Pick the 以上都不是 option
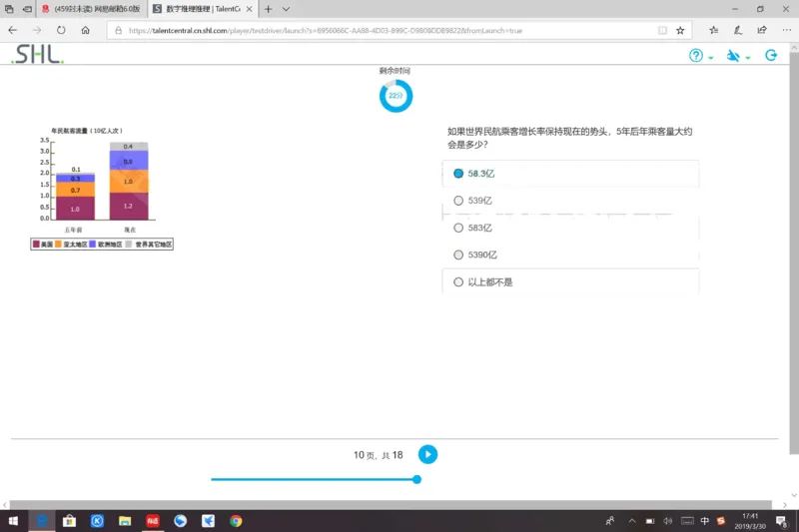Image resolution: width=799 pixels, height=532 pixels. tap(570, 282)
